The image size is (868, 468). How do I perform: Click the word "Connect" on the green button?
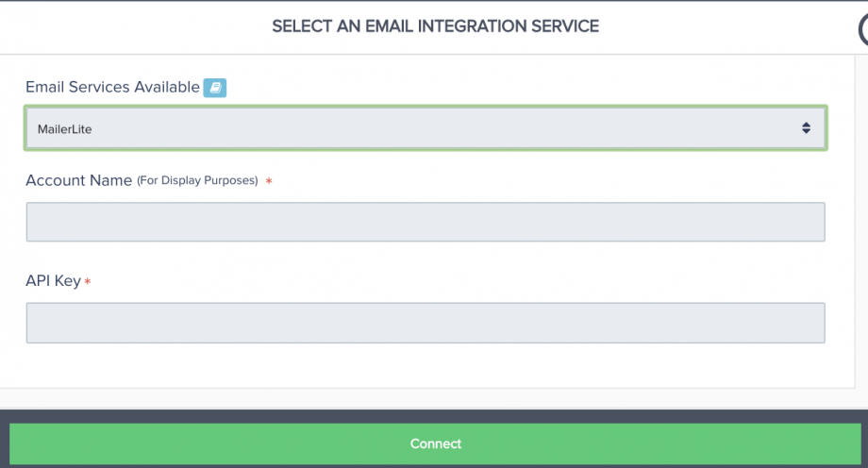coord(436,443)
